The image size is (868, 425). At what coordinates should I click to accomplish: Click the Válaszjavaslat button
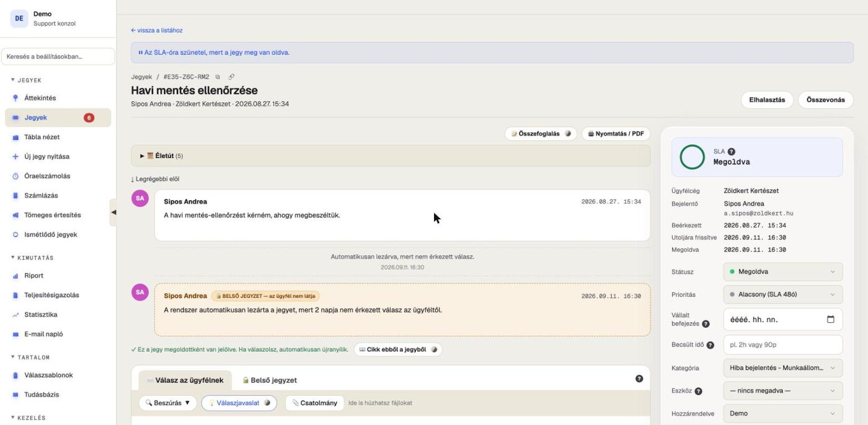[239, 403]
